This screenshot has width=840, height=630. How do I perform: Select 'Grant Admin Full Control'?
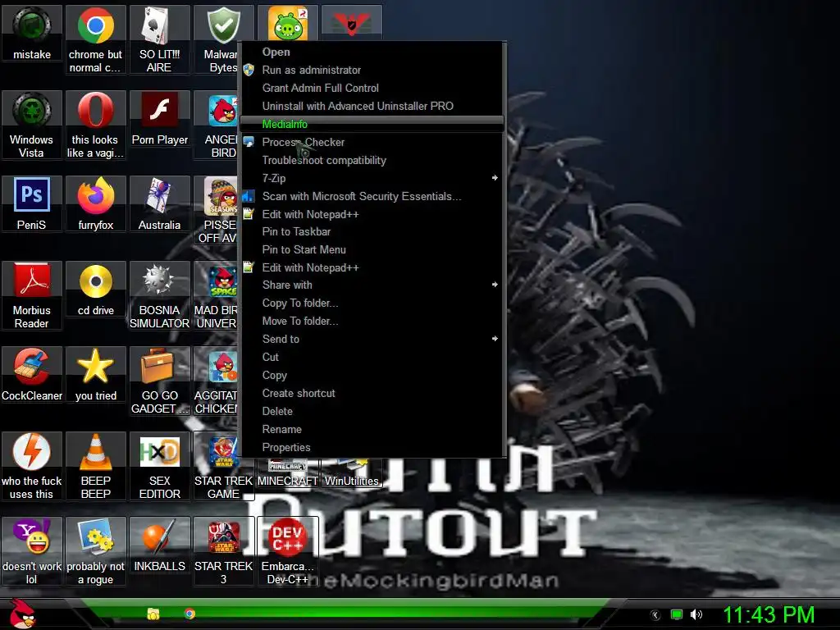(x=372, y=88)
